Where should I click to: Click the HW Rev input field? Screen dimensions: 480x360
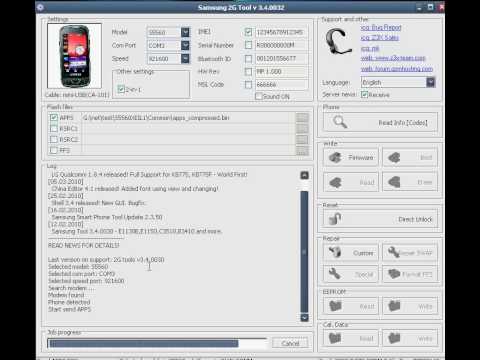click(x=282, y=72)
